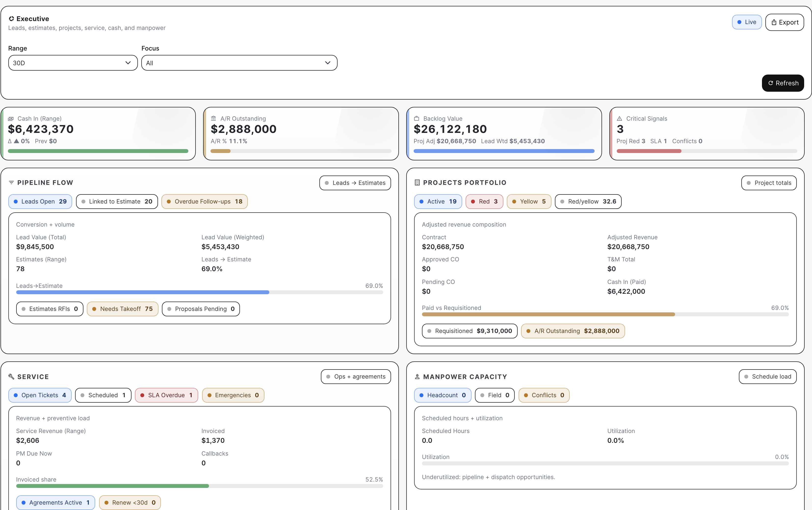Click the Projects Portfolio building icon
Screen dimensions: 812x510
[417, 182]
